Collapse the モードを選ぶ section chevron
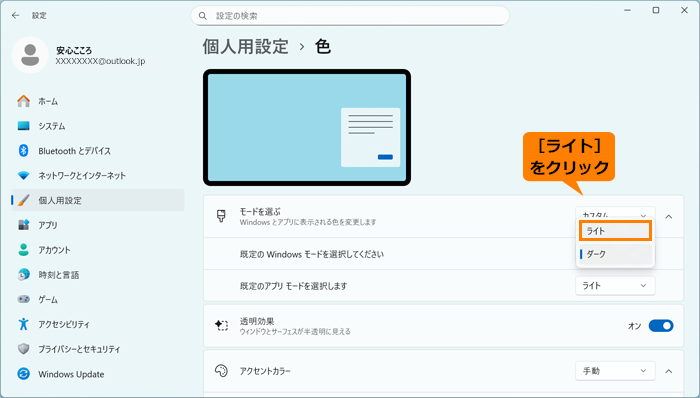Viewport: 700px width, 398px height. (x=669, y=217)
